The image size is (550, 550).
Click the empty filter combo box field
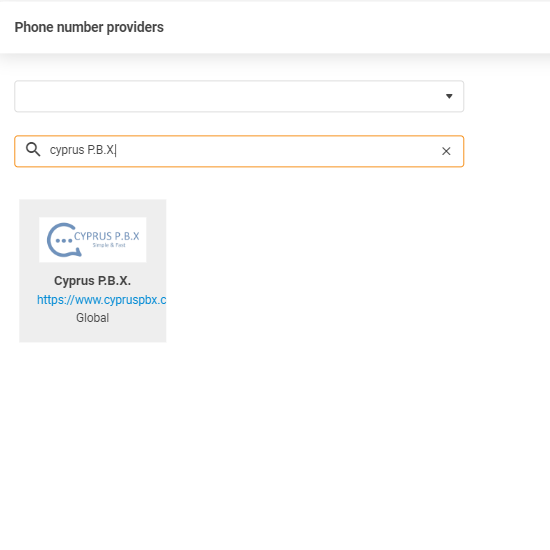tap(239, 96)
